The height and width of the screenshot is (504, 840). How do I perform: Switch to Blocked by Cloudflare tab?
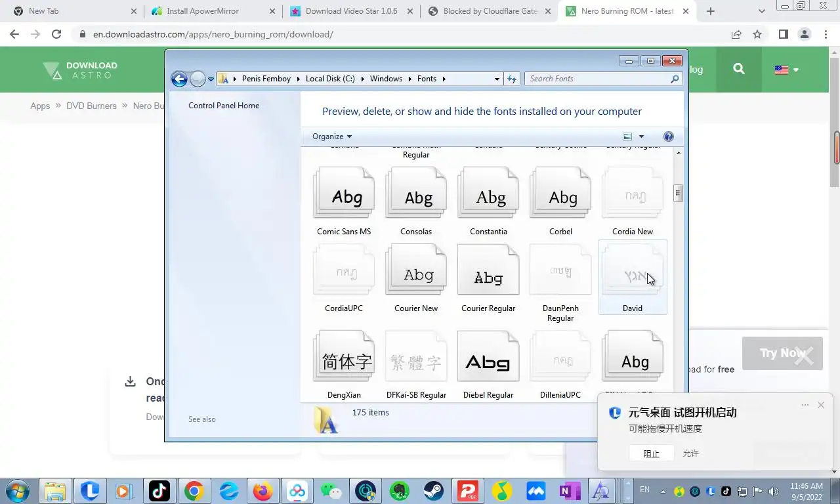[x=489, y=11]
